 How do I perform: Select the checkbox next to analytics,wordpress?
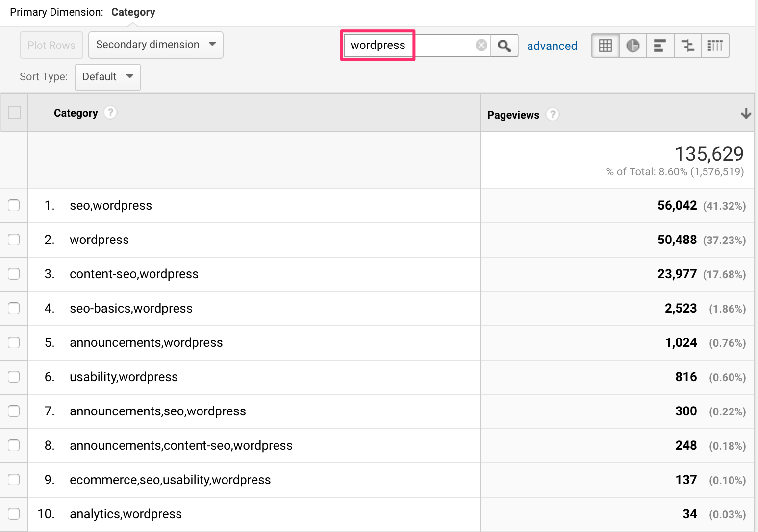coord(14,514)
